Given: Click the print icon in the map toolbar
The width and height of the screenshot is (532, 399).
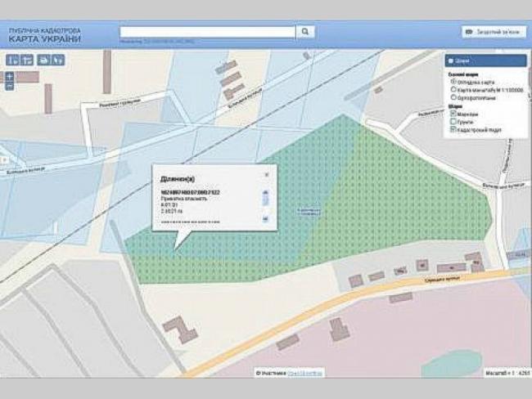Looking at the screenshot, I should [44, 60].
